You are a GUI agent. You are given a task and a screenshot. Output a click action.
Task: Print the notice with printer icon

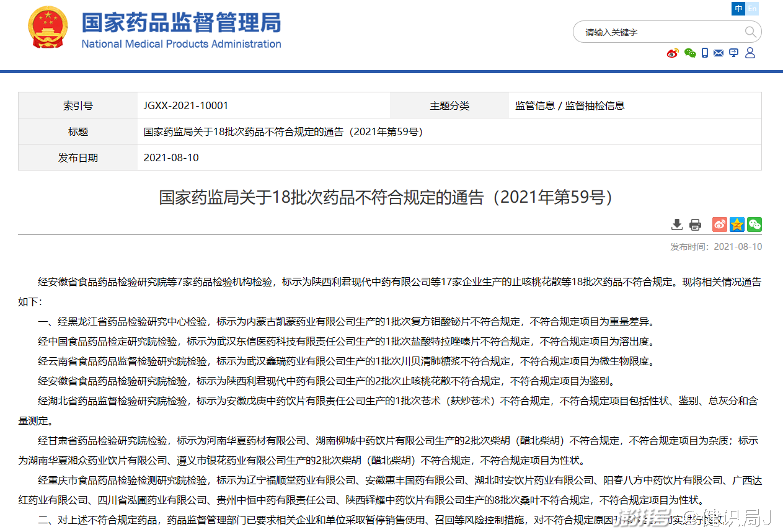pos(696,224)
